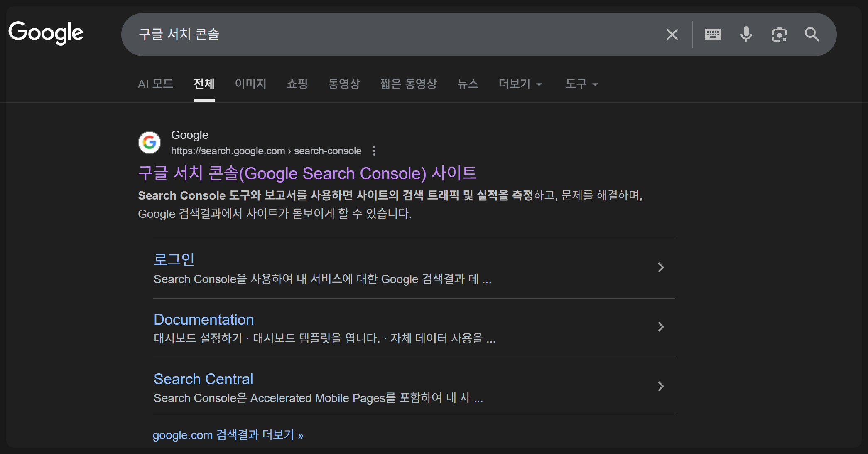Image resolution: width=868 pixels, height=454 pixels.
Task: Click the magnifying glass search button
Action: 812,35
